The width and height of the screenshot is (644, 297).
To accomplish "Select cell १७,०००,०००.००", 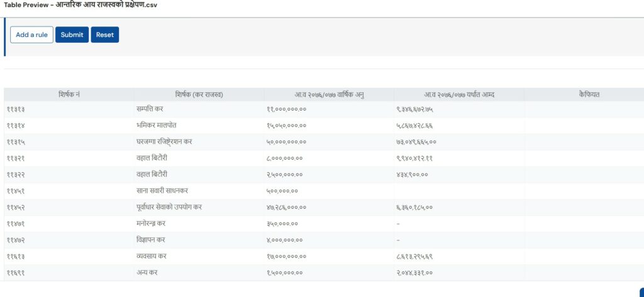I will (329, 256).
